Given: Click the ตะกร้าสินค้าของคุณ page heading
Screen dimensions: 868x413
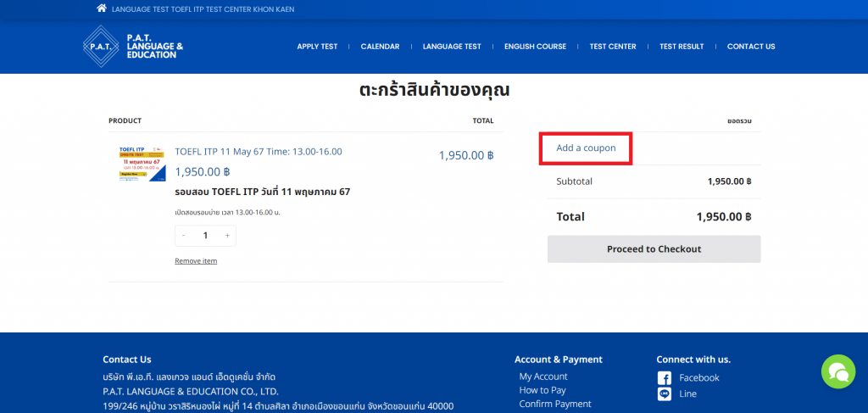Looking at the screenshot, I should click(x=434, y=90).
